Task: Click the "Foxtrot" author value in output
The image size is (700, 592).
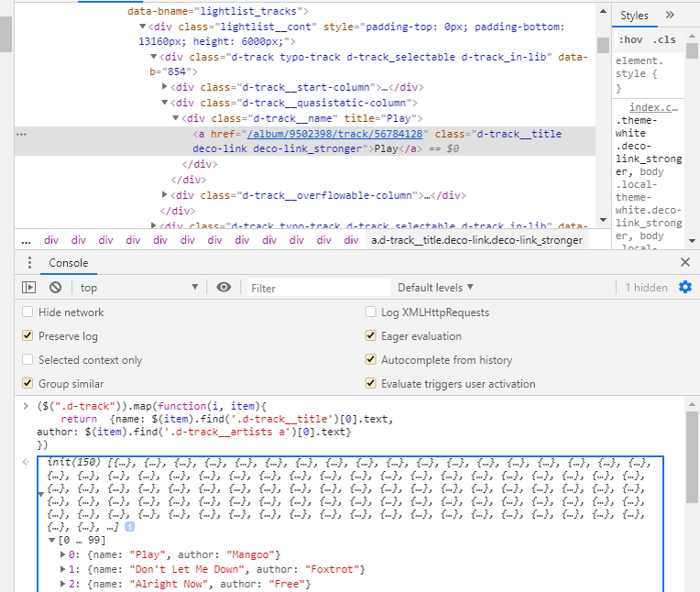Action: point(333,569)
